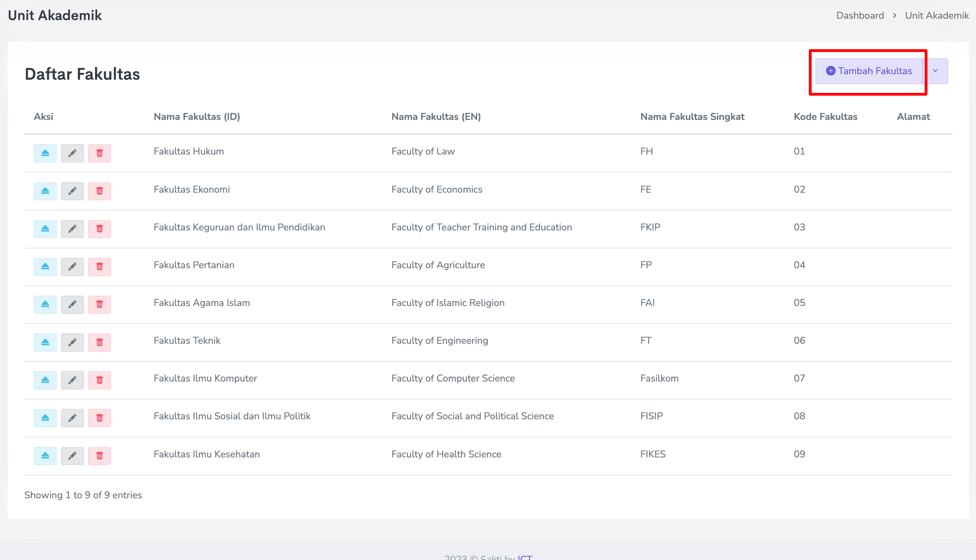The height and width of the screenshot is (560, 976).
Task: Expand the dropdown arrow beside Tambah Fakultas
Action: [x=935, y=71]
